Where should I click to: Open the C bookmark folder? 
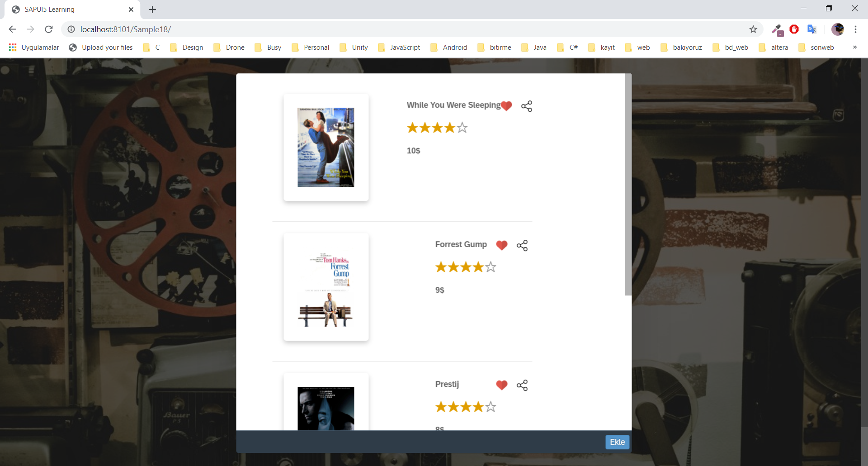coord(151,47)
